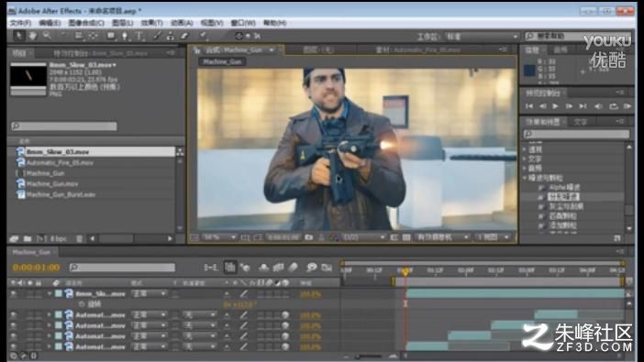Enable Motion Blur icon in timeline toolbar
The height and width of the screenshot is (362, 644).
tap(293, 268)
